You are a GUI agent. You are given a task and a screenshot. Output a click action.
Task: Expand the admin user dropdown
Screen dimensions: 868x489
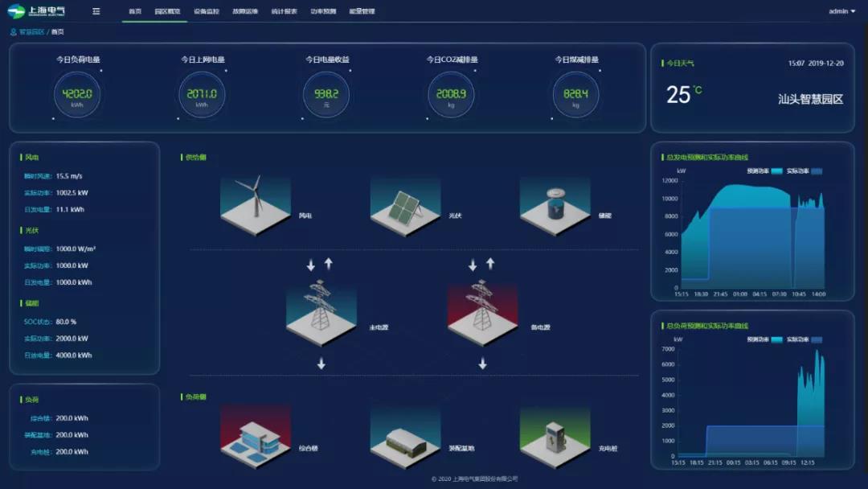842,11
